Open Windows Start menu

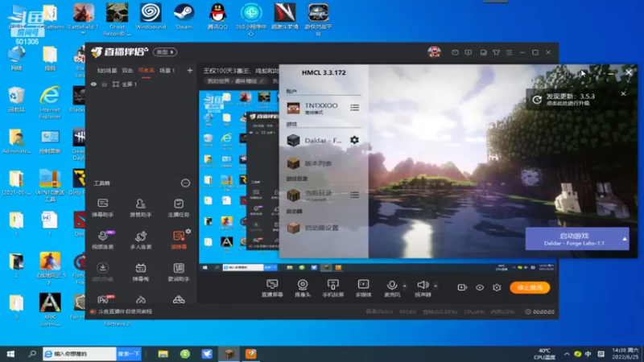pos(10,354)
